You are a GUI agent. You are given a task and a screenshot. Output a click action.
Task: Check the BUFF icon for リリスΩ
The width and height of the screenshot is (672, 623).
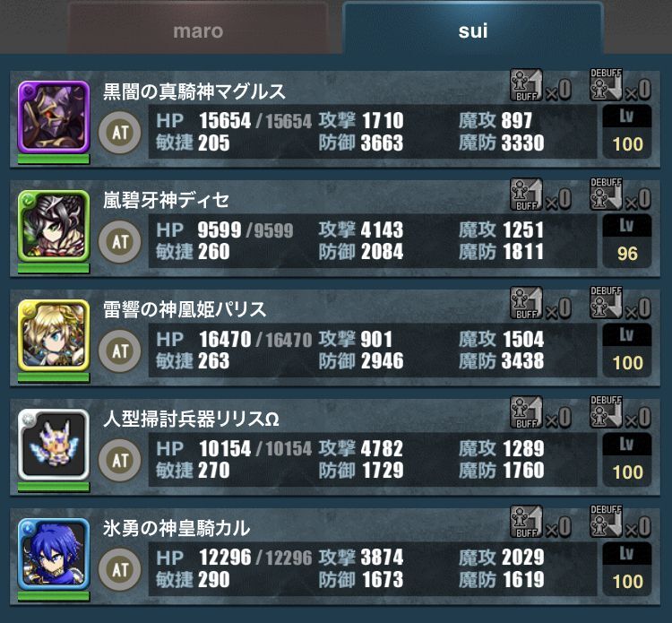pyautogui.click(x=526, y=412)
